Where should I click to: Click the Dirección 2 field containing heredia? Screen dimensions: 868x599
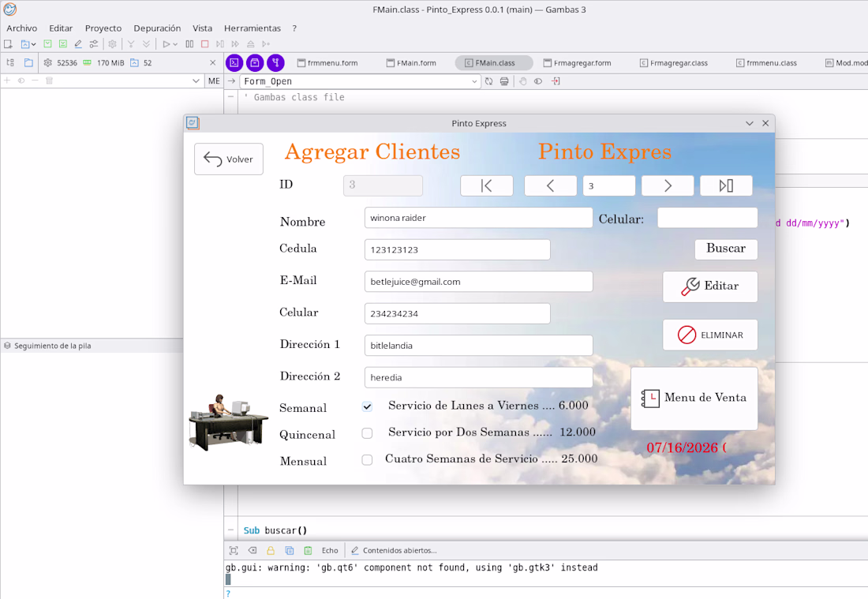478,377
